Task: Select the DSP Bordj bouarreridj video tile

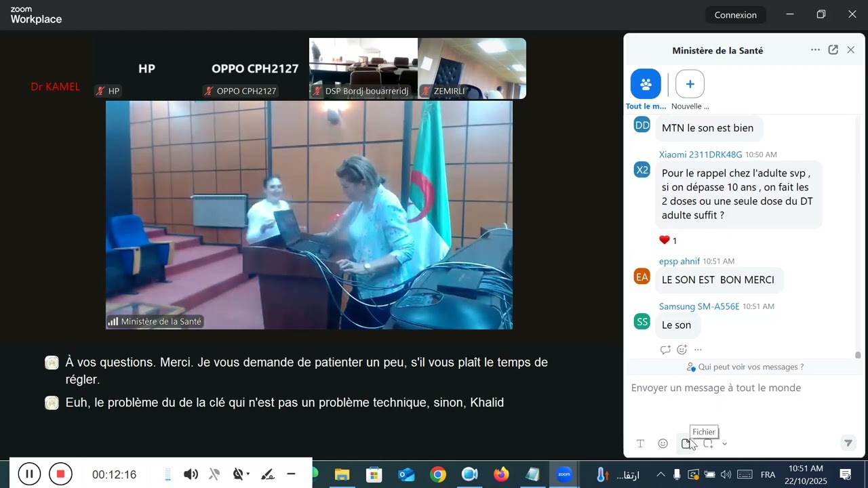Action: [x=363, y=68]
